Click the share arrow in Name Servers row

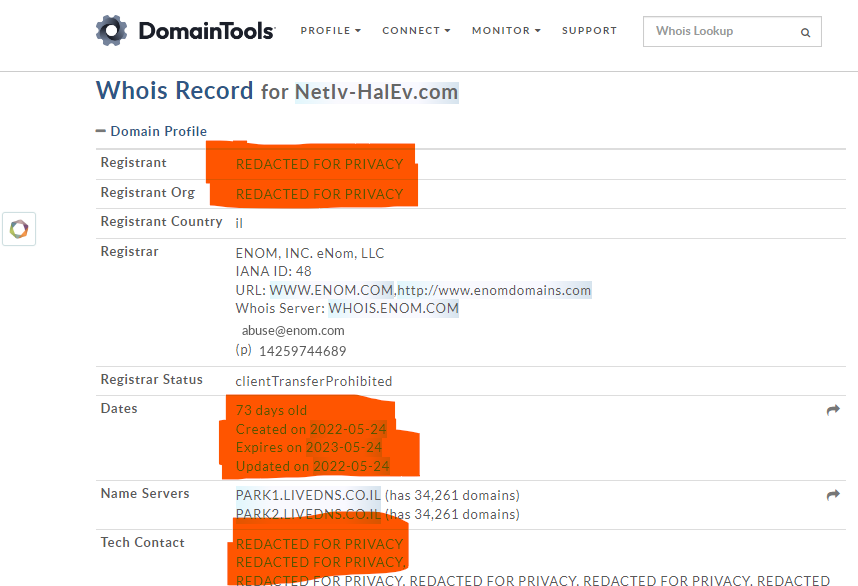point(833,495)
